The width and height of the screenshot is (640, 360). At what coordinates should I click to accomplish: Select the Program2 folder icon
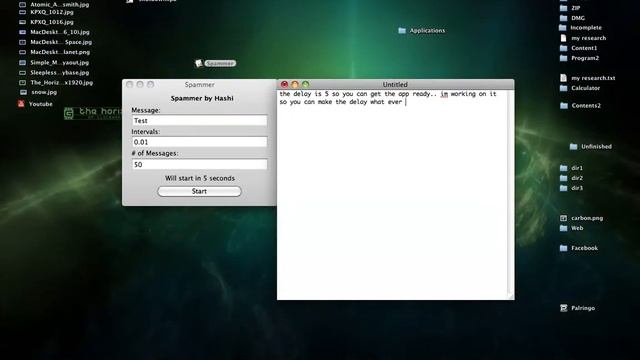[564, 58]
